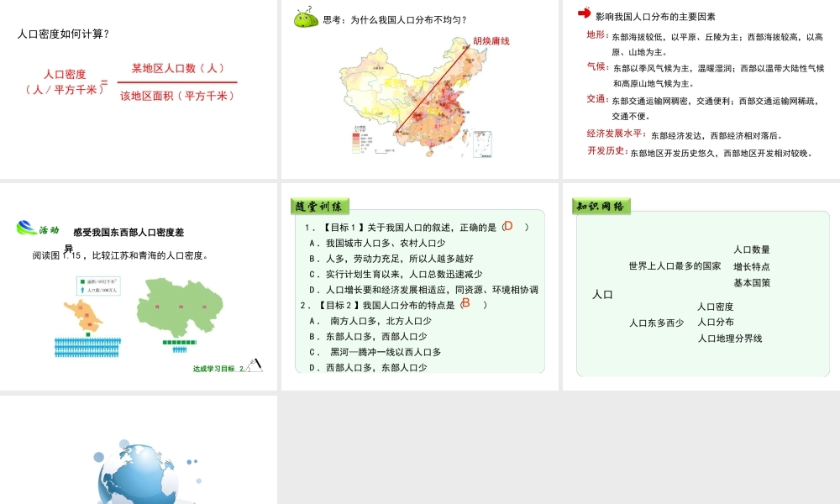Click the node 人口数量
The image size is (840, 504).
coord(752,249)
